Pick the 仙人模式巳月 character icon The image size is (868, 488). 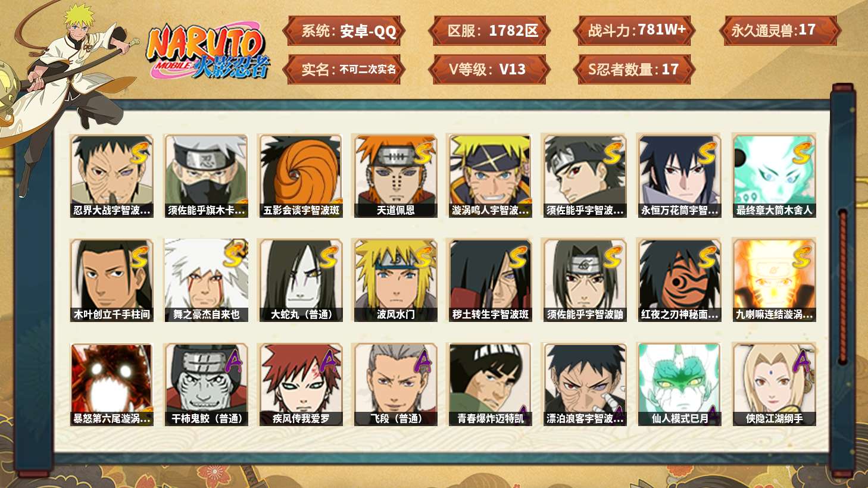(x=679, y=384)
